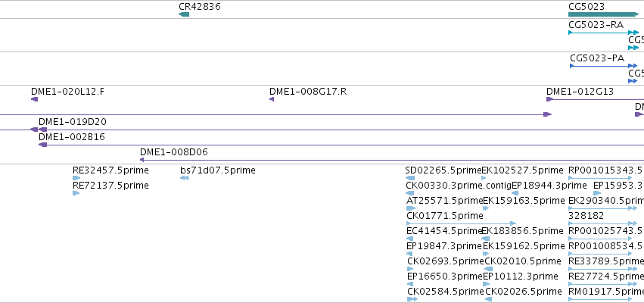The image size is (644, 303).
Task: Click the RE72137.5prime EST arrow
Action: pos(76,193)
